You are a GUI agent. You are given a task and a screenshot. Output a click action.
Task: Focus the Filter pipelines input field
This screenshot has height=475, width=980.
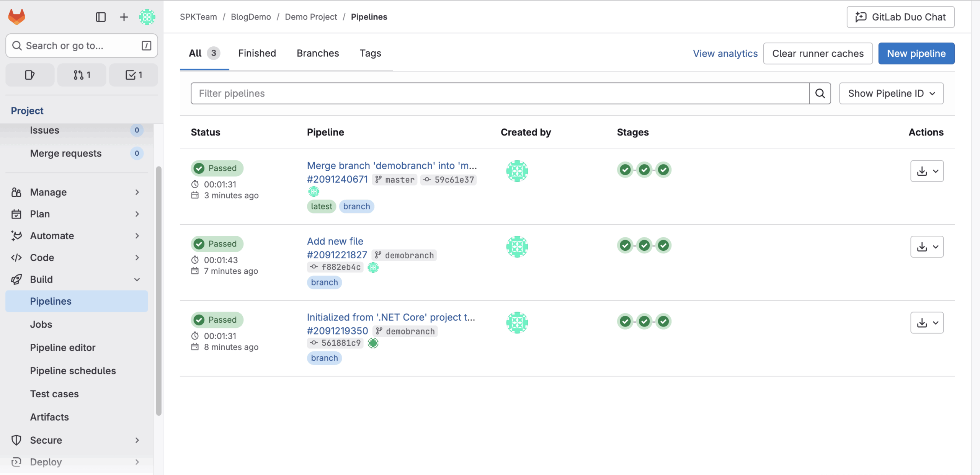[500, 93]
